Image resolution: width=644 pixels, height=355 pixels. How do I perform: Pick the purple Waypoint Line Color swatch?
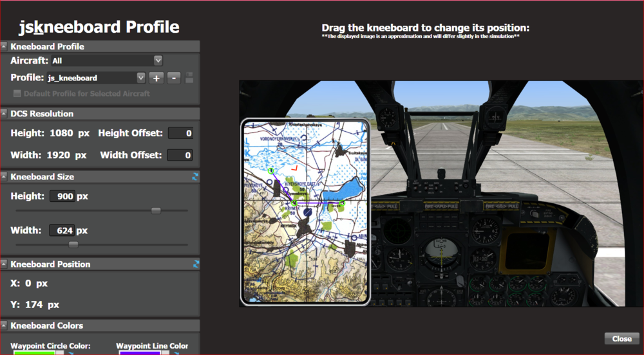click(140, 352)
